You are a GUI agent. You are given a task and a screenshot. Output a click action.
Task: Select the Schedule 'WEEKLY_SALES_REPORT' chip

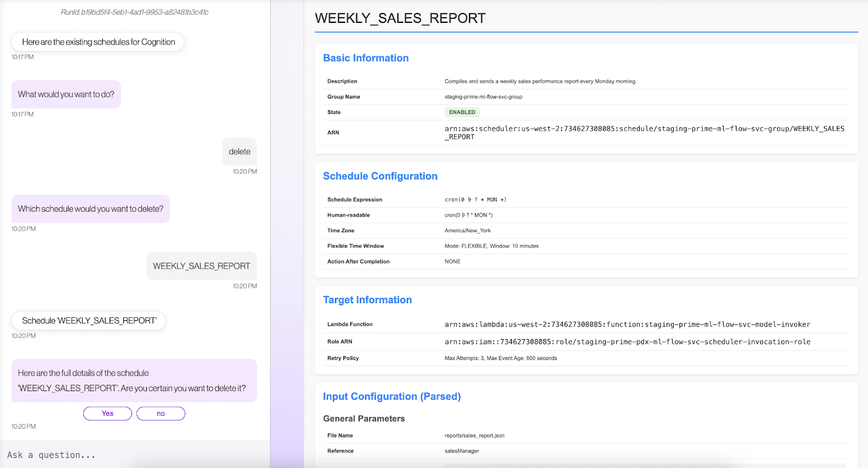click(x=89, y=321)
